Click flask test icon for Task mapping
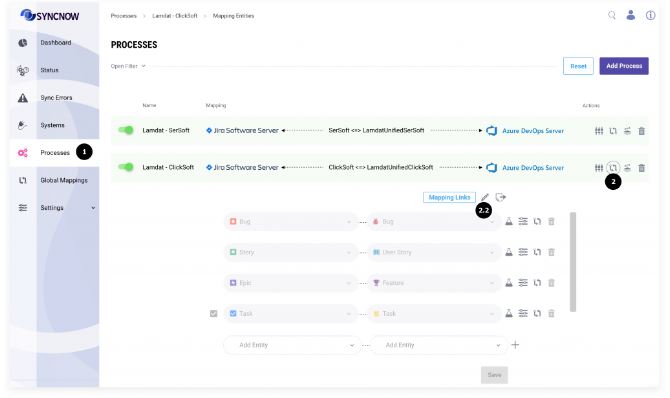The height and width of the screenshot is (398, 670). (509, 313)
